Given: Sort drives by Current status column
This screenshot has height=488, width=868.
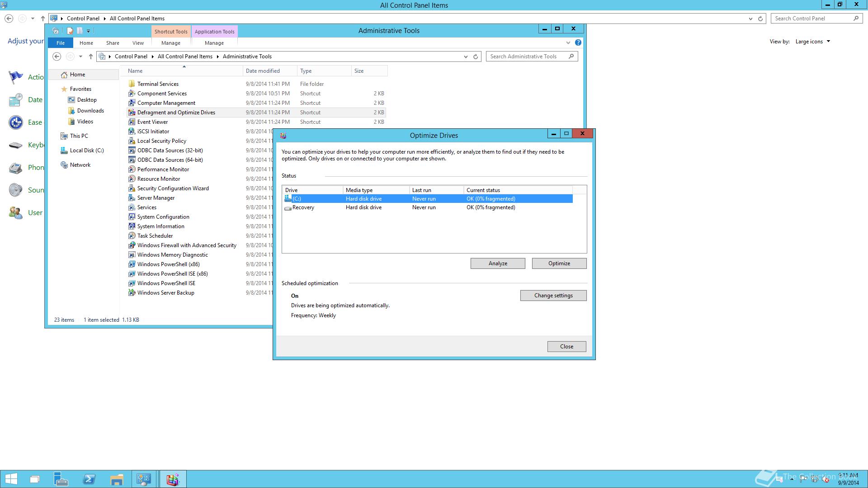Looking at the screenshot, I should tap(518, 190).
